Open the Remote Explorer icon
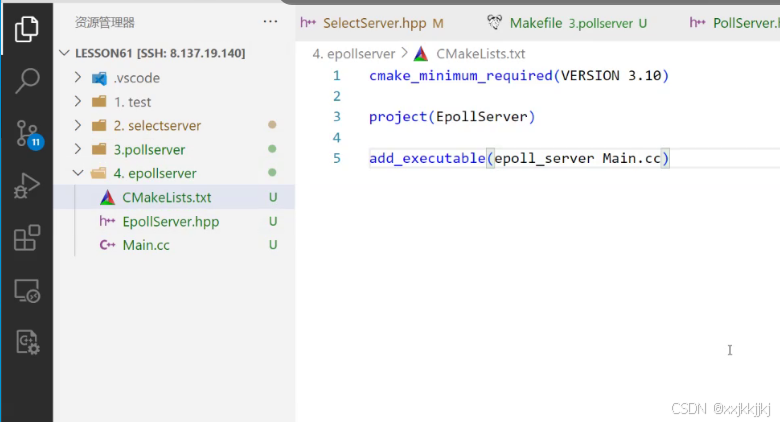This screenshot has width=780, height=422. click(27, 290)
